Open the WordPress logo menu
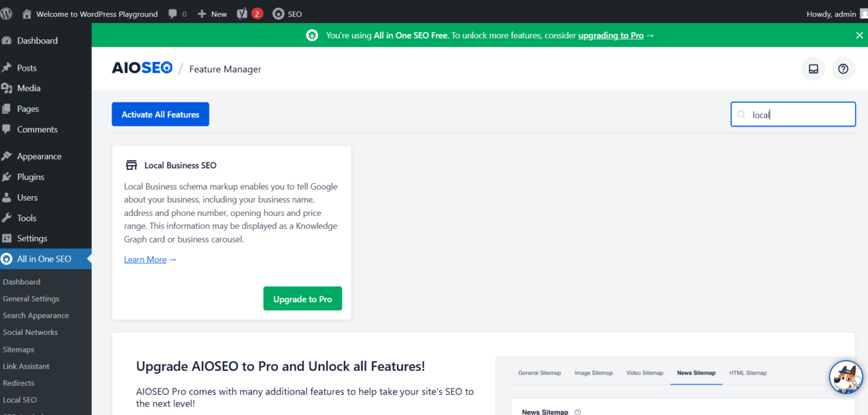Viewport: 868px width, 415px height. click(x=7, y=14)
